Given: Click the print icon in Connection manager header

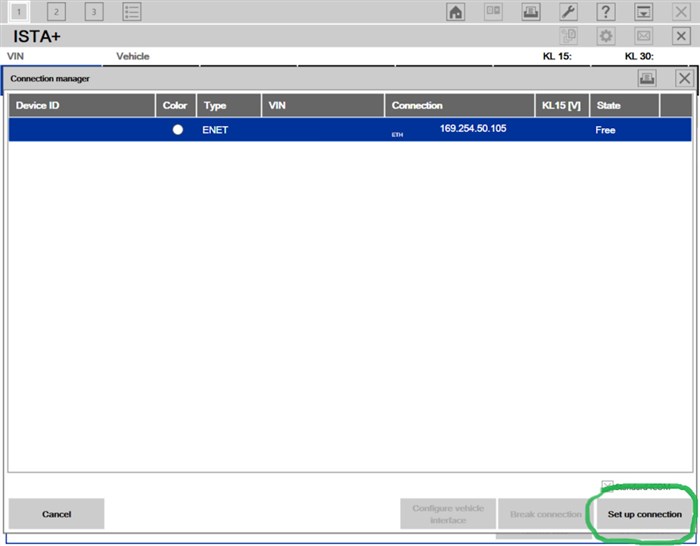Looking at the screenshot, I should point(647,78).
